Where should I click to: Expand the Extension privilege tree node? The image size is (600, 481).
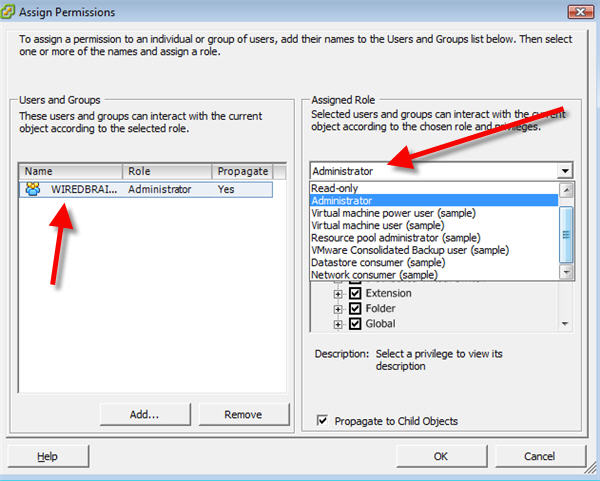[338, 294]
